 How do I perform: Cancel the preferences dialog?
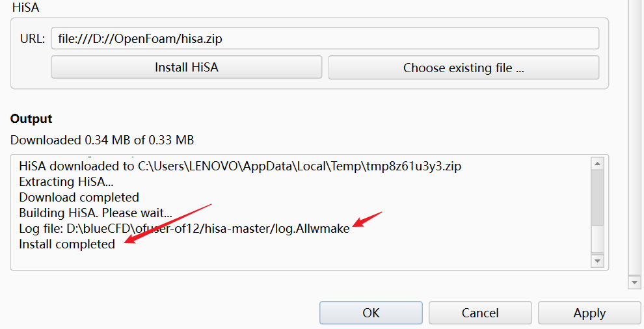[480, 313]
